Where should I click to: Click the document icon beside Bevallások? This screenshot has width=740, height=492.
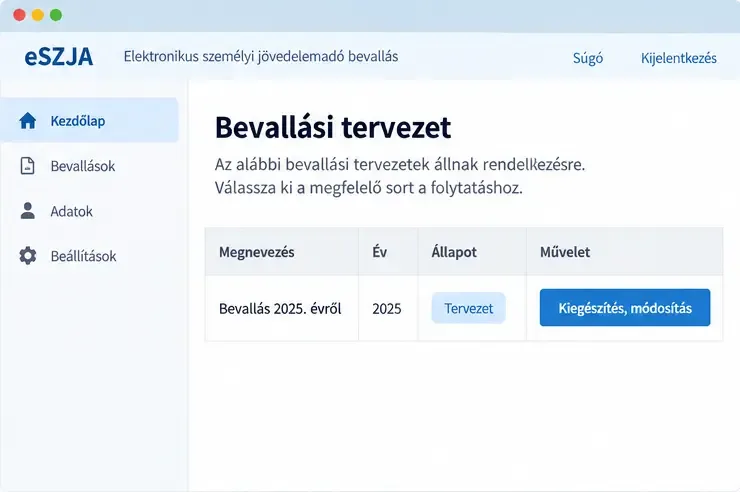pyautogui.click(x=27, y=166)
